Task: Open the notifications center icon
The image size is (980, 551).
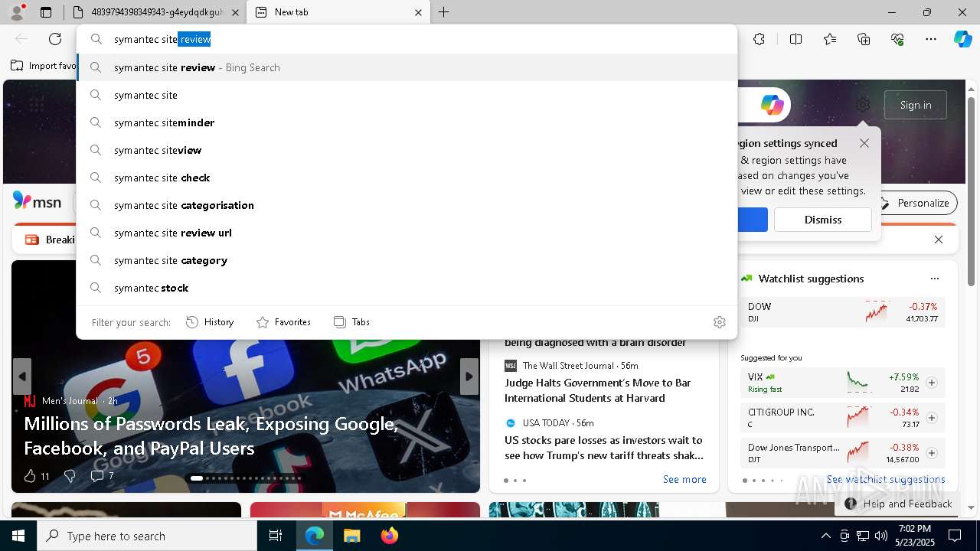Action: tap(955, 536)
